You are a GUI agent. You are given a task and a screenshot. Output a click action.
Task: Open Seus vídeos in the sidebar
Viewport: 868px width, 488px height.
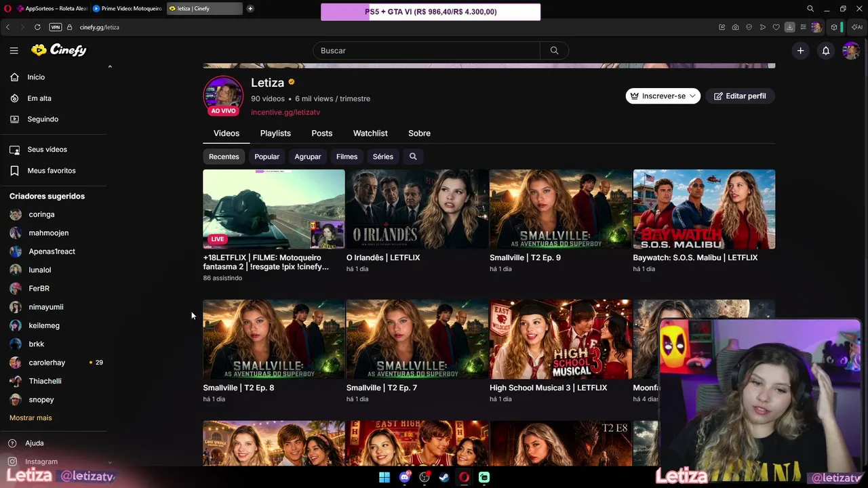47,150
